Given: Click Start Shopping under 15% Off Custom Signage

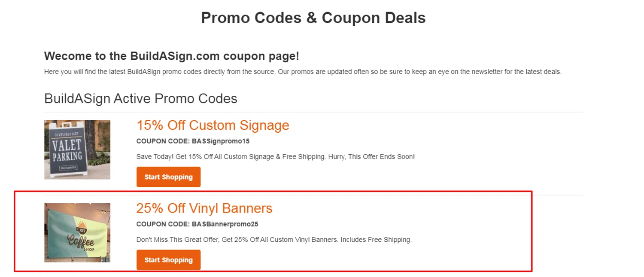Looking at the screenshot, I should (168, 177).
